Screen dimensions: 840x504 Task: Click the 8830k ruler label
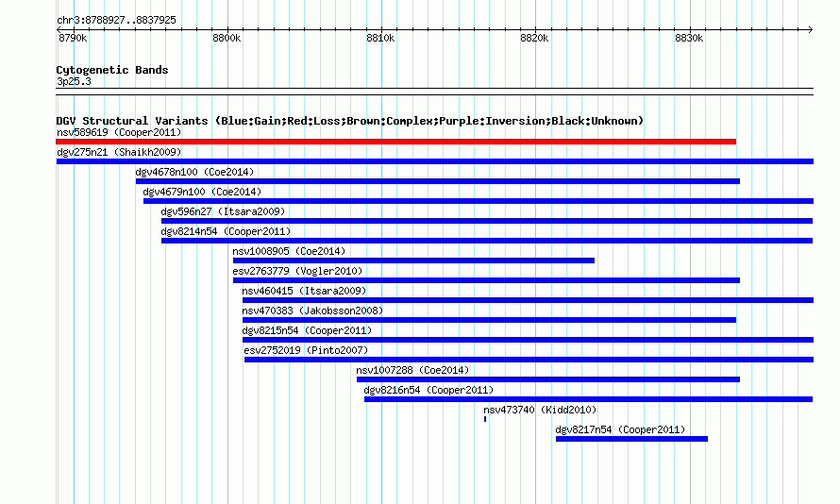coord(689,38)
